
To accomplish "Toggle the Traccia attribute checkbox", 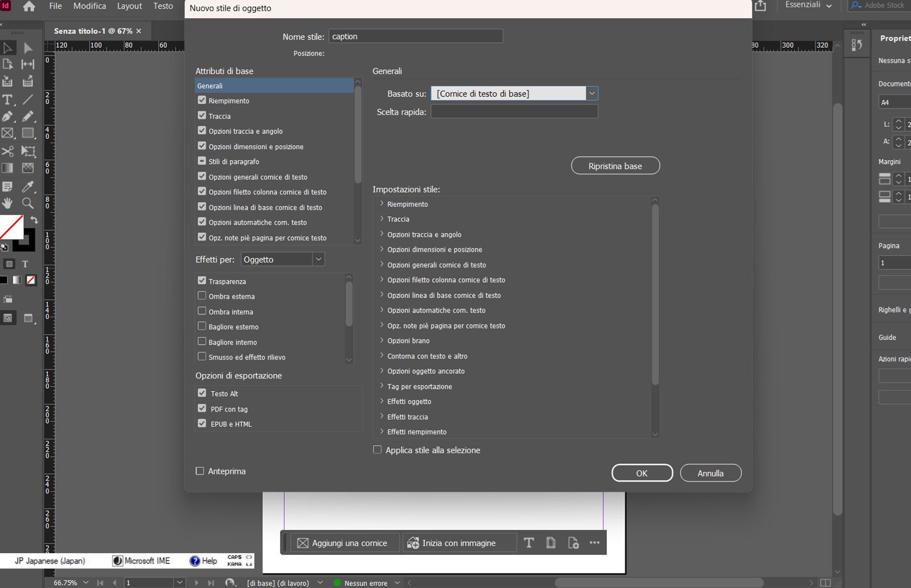I will point(202,116).
